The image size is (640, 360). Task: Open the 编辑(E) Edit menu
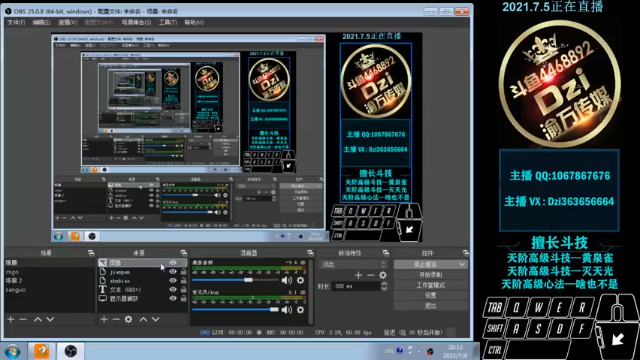(42, 22)
